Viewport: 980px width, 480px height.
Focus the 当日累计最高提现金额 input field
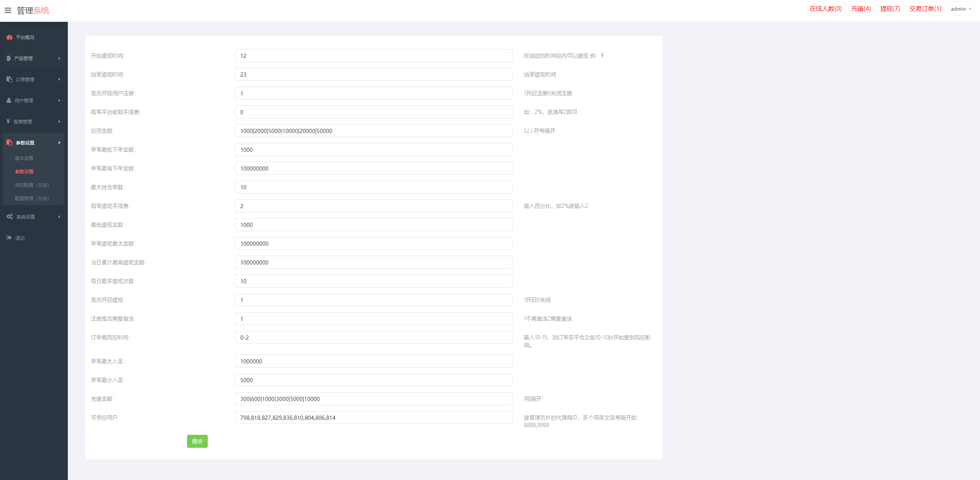374,262
